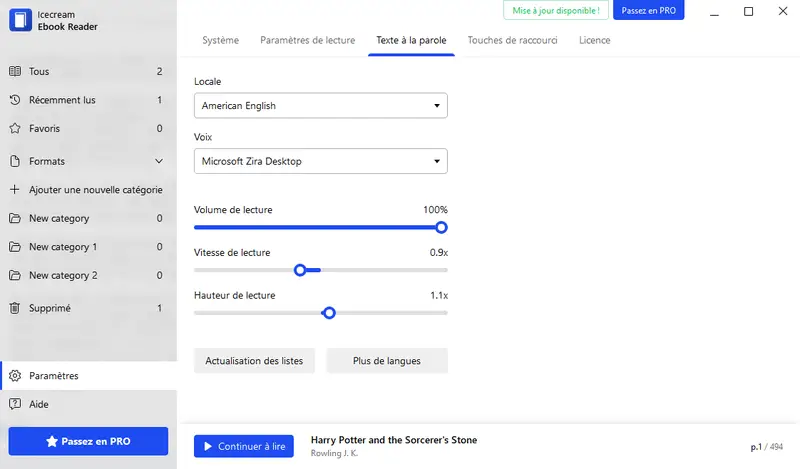Click the author name Rowling J. K.
The image size is (800, 469).
tap(334, 453)
